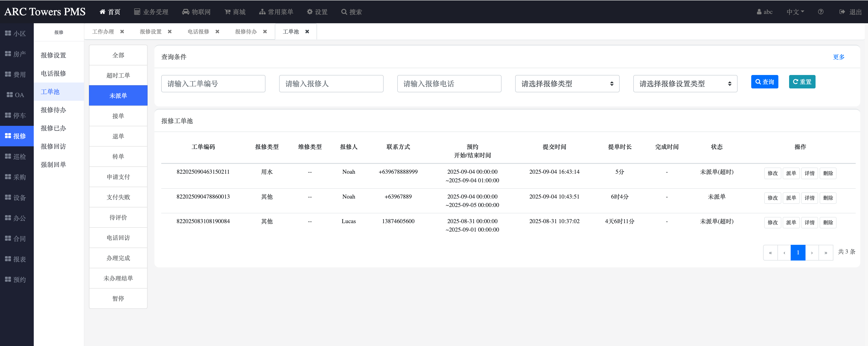Switch to the 工作办理 tab
The image size is (868, 346).
point(103,32)
